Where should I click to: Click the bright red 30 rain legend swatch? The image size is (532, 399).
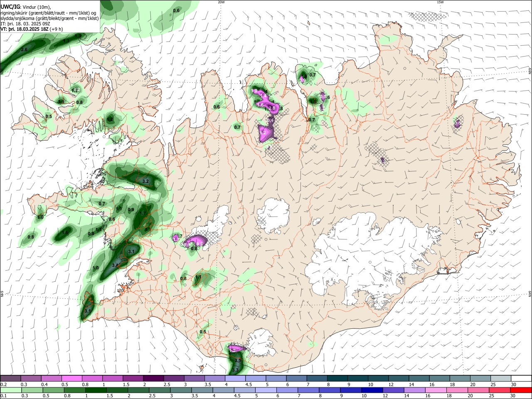pos(521,390)
